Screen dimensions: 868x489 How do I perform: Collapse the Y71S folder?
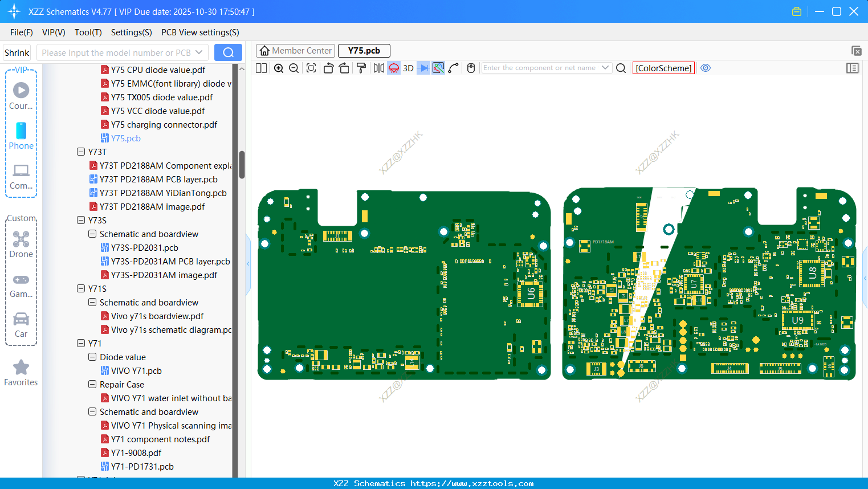pos(81,289)
